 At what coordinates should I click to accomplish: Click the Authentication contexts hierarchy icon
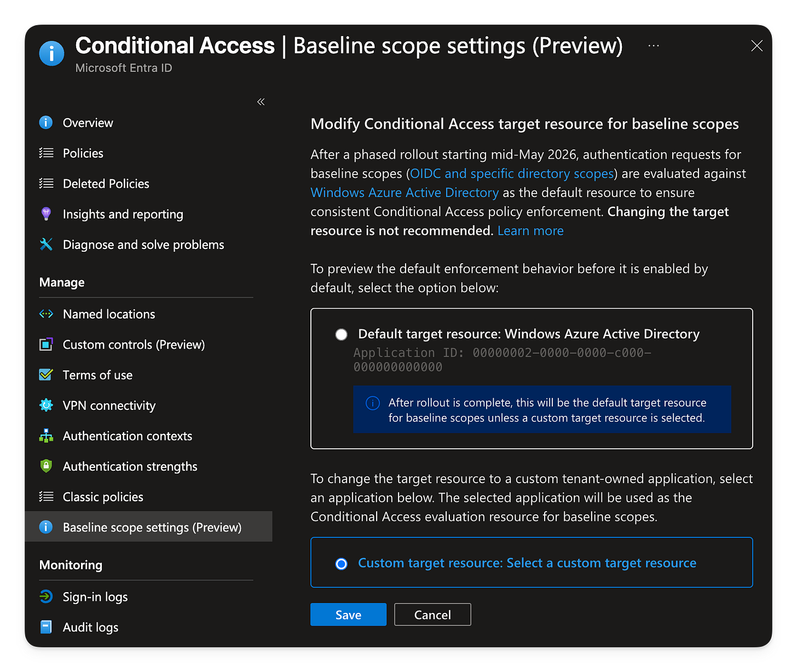coord(46,436)
